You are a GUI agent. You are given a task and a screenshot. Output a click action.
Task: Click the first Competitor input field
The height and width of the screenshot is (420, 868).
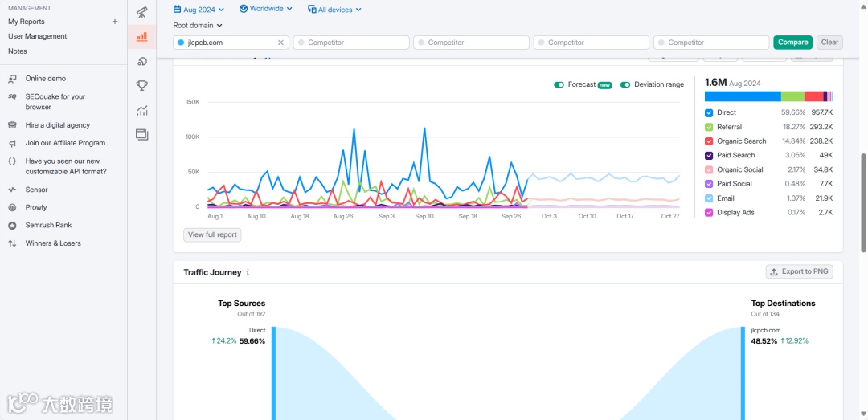coord(351,43)
